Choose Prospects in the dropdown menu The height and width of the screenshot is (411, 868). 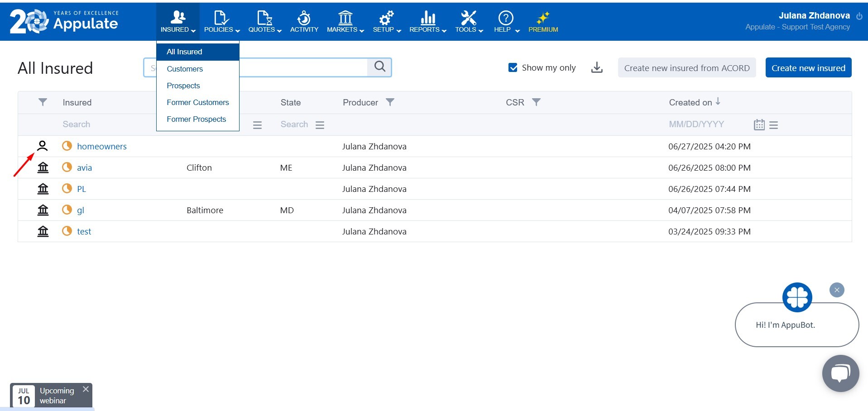click(x=183, y=86)
